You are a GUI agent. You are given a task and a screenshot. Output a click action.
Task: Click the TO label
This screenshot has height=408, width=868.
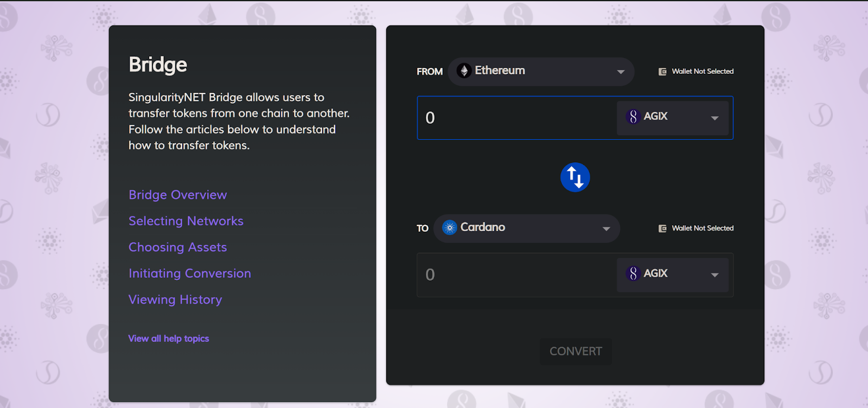(423, 228)
